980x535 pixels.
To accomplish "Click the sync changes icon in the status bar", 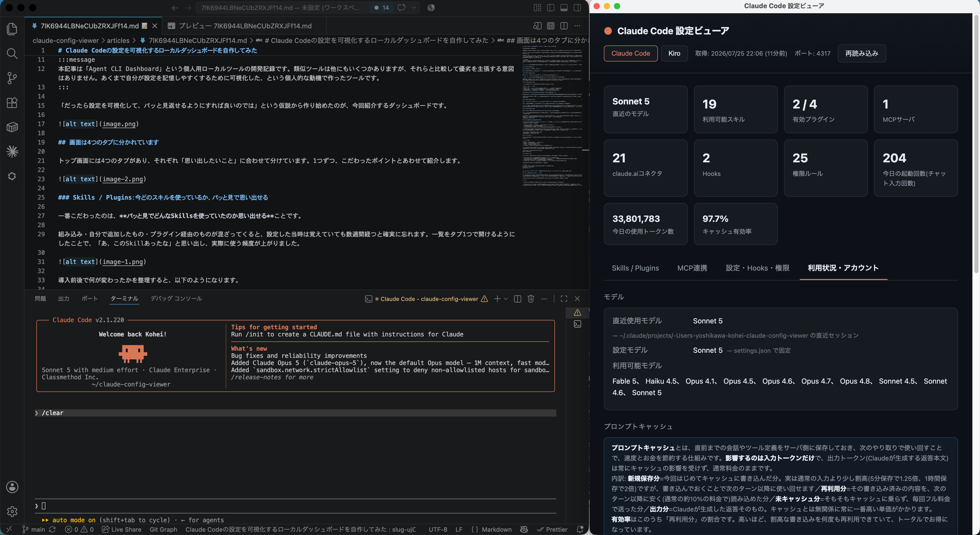I will 53,529.
